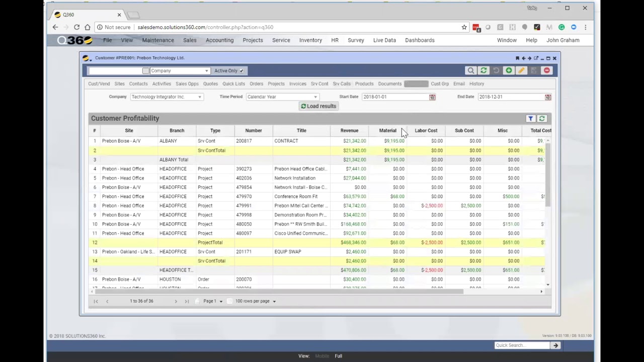
Task: Click the green refresh icon in customer toolbar
Action: click(484, 71)
